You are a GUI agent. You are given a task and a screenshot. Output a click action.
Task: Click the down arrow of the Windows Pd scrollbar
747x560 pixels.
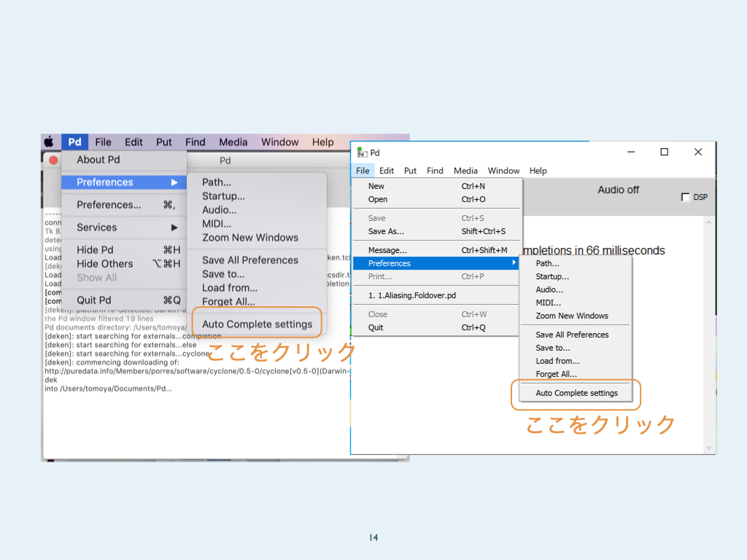[x=708, y=447]
